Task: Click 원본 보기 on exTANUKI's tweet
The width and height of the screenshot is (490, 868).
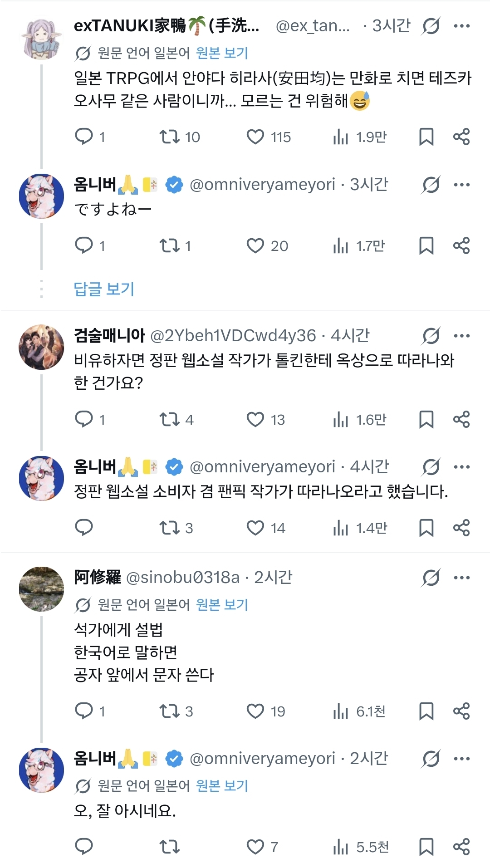Action: pos(222,53)
